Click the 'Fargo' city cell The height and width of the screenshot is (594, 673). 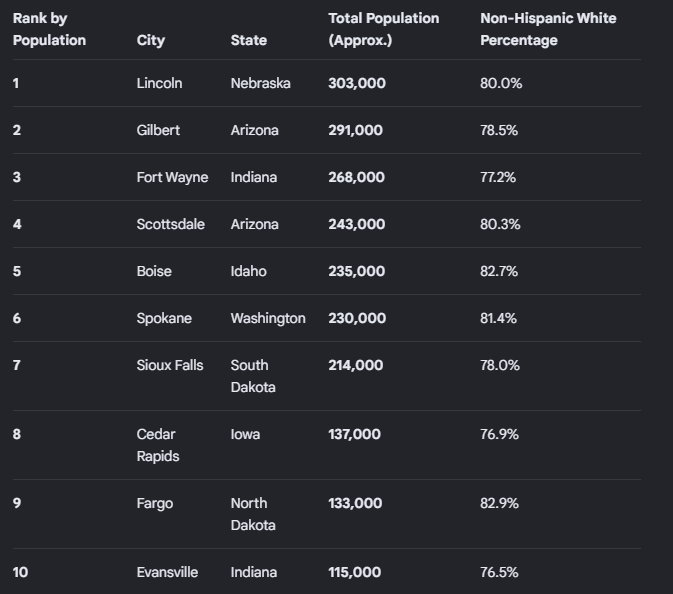point(155,503)
